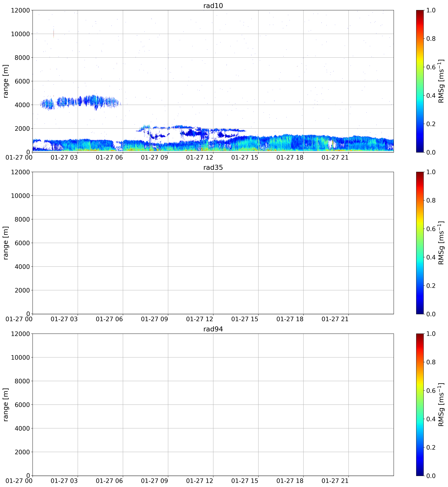448x487 pixels.
Task: Click the 01-27 15 tick under rad94 plot
Action: coord(245,481)
